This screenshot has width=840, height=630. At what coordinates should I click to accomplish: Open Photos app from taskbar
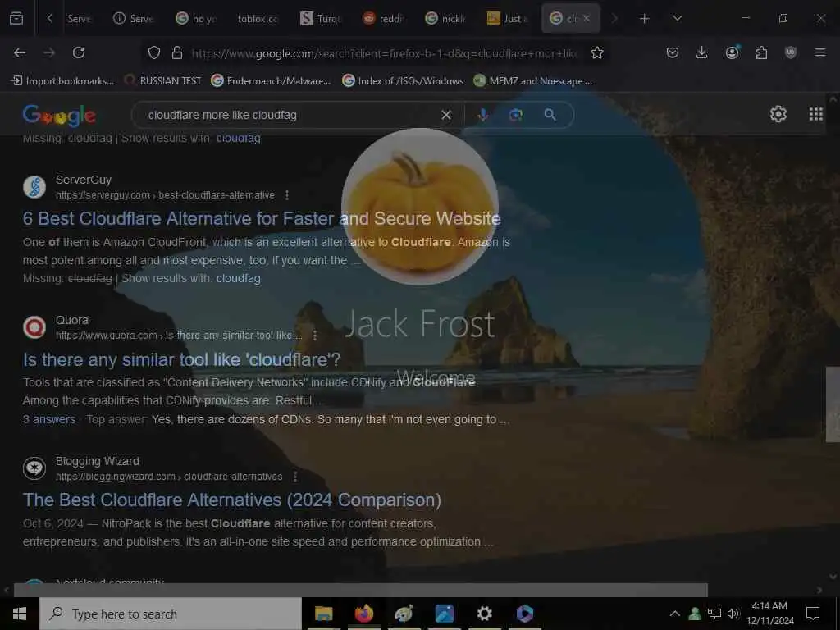click(444, 614)
